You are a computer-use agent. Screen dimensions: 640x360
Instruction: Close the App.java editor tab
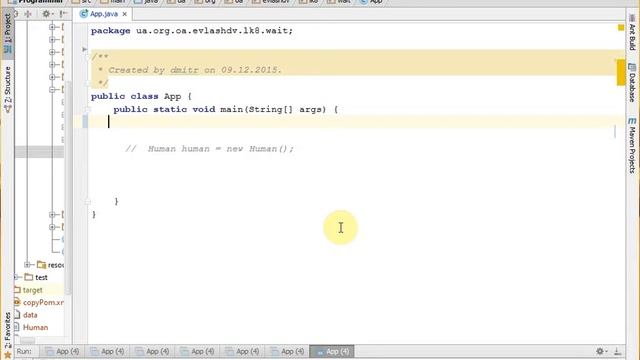124,14
